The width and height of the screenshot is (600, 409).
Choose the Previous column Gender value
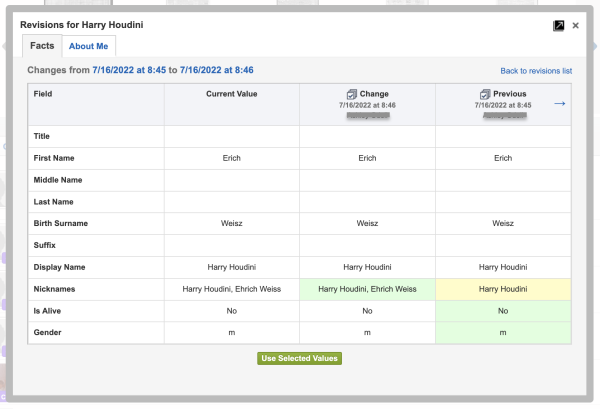coord(503,333)
